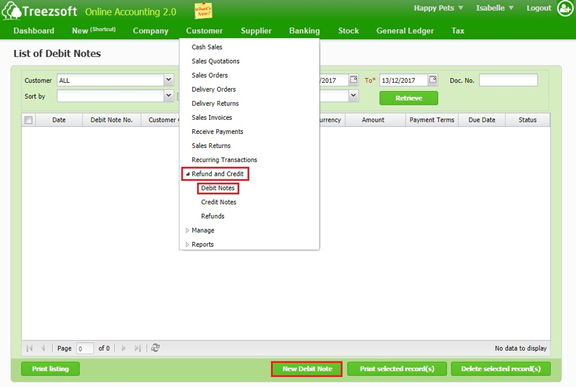Sort by Due Date column header
576x387 pixels.
(482, 120)
